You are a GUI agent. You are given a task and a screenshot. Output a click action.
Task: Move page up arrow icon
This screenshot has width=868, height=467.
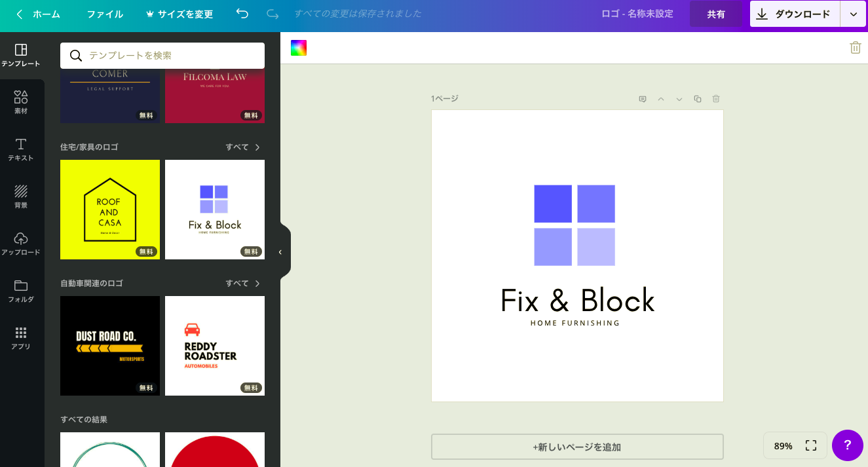(x=661, y=99)
